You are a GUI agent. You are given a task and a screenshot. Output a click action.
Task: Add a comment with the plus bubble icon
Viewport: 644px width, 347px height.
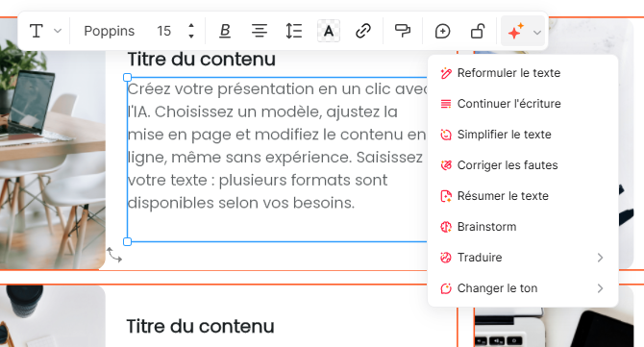click(x=442, y=31)
